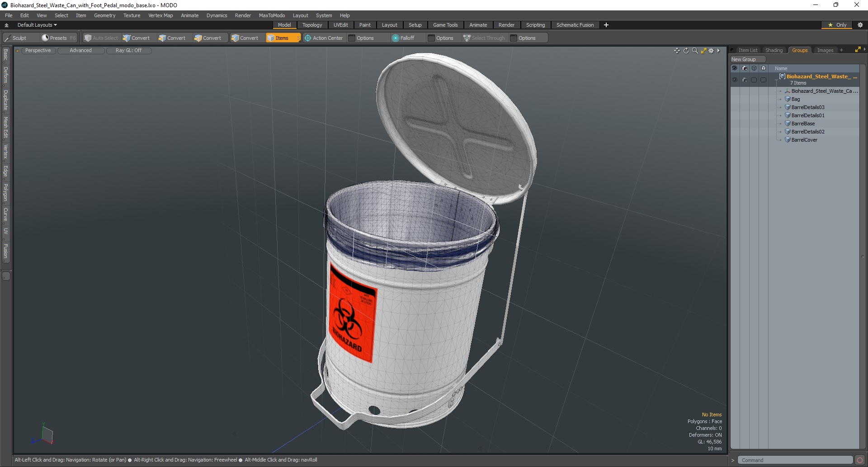Toggle visibility of Biohazard_Steel_Waste group

(x=735, y=80)
